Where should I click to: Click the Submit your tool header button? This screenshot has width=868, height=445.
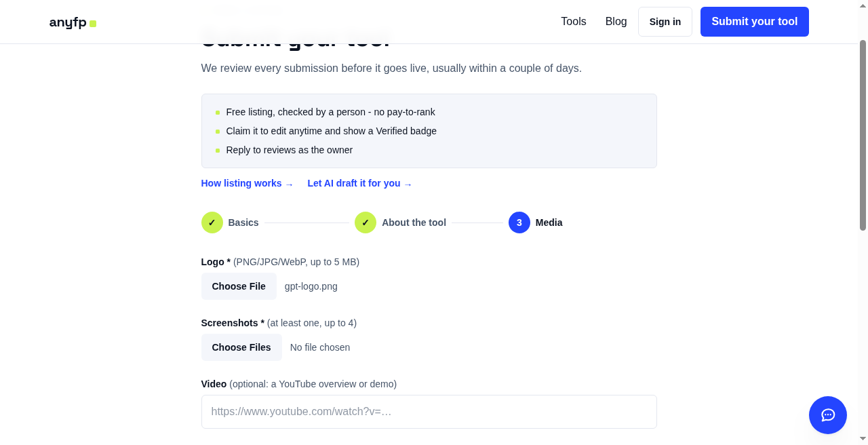(x=755, y=22)
